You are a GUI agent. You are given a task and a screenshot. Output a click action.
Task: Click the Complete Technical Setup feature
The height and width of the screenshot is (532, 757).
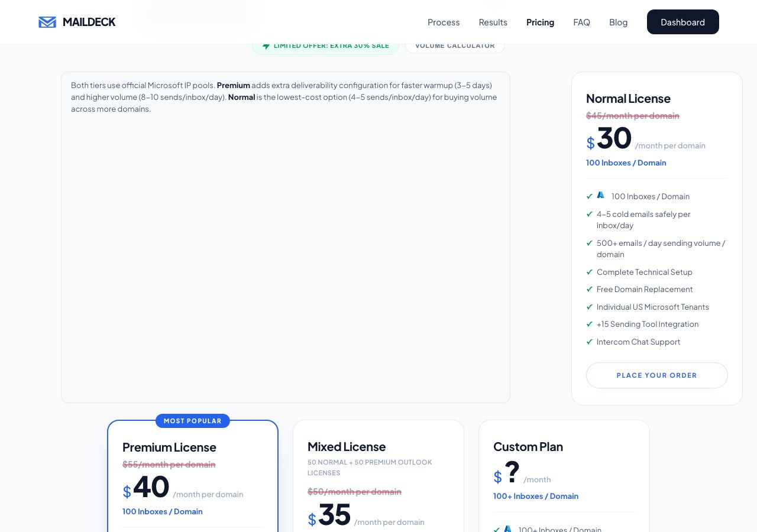click(645, 272)
